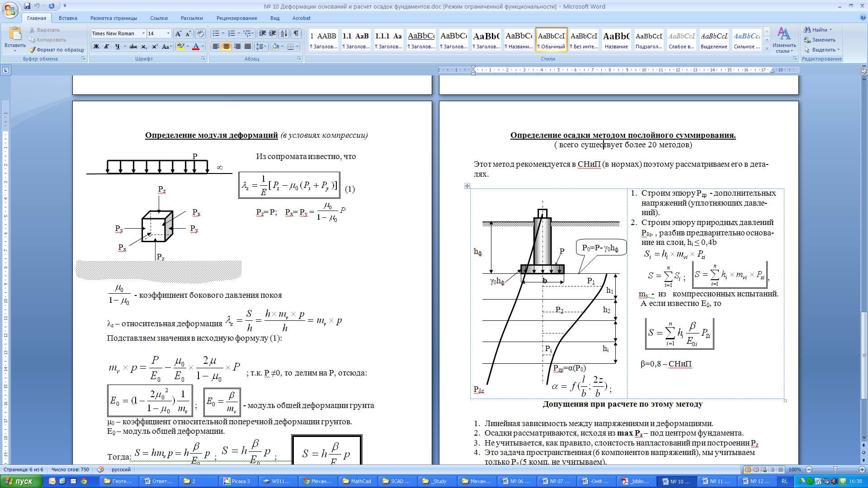Zoom out with minus button
Image resolution: width=868 pixels, height=488 pixels.
click(809, 469)
